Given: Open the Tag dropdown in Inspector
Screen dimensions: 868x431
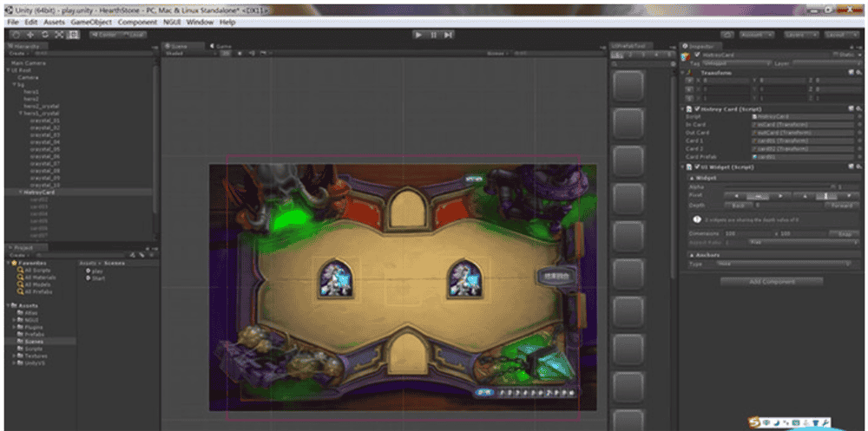Looking at the screenshot, I should coord(736,63).
